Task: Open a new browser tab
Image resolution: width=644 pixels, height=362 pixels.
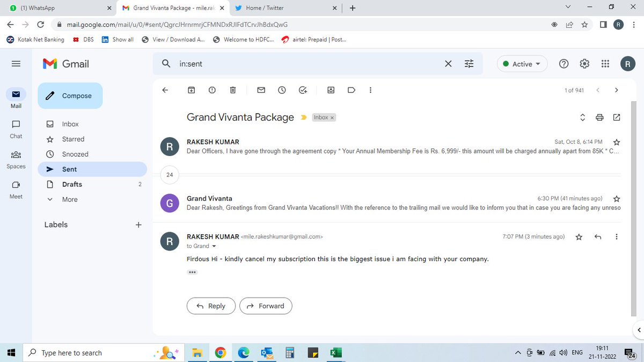Action: (x=352, y=8)
